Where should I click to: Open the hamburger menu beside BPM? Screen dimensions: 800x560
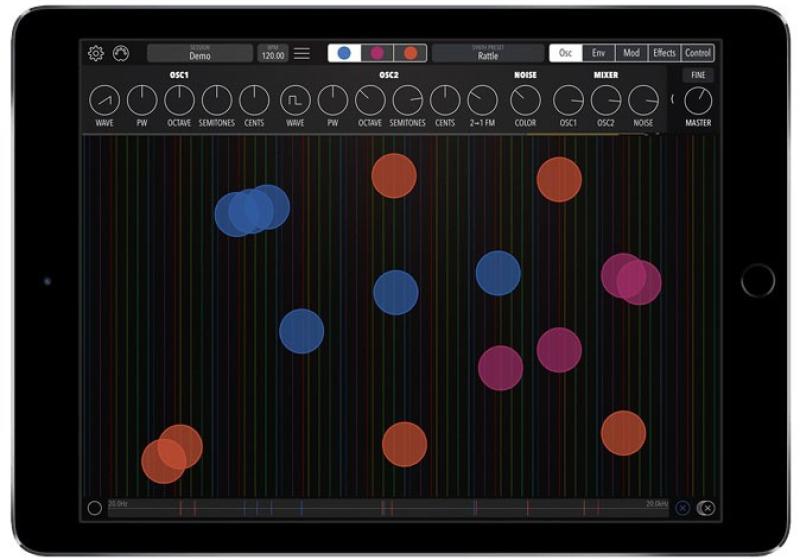(301, 54)
